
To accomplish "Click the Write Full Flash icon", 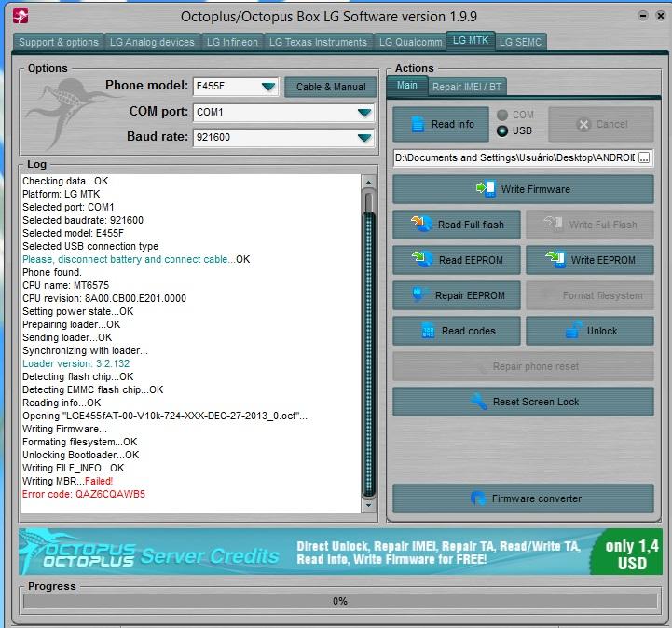I will tap(553, 224).
